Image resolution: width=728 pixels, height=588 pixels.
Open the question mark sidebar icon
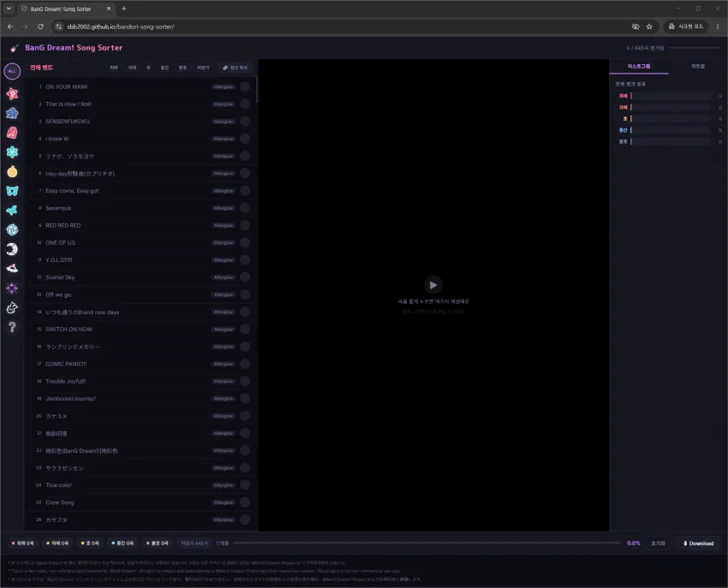(12, 327)
